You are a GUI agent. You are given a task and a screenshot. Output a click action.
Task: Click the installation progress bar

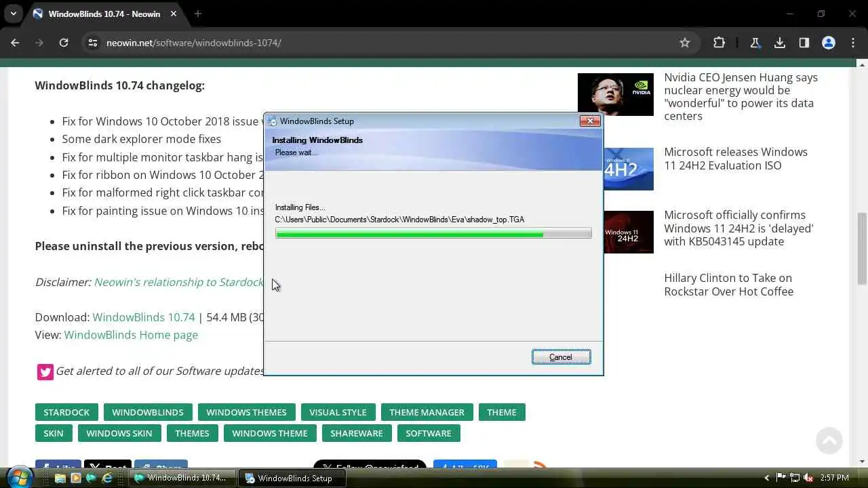click(x=433, y=234)
